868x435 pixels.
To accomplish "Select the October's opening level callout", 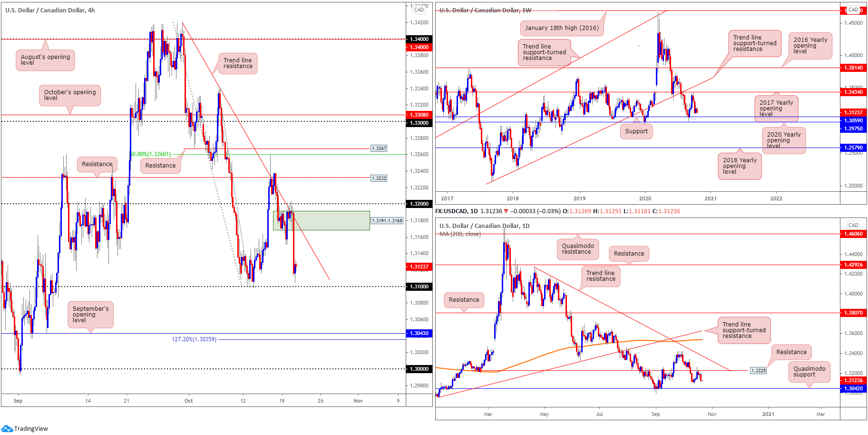I will (x=70, y=95).
